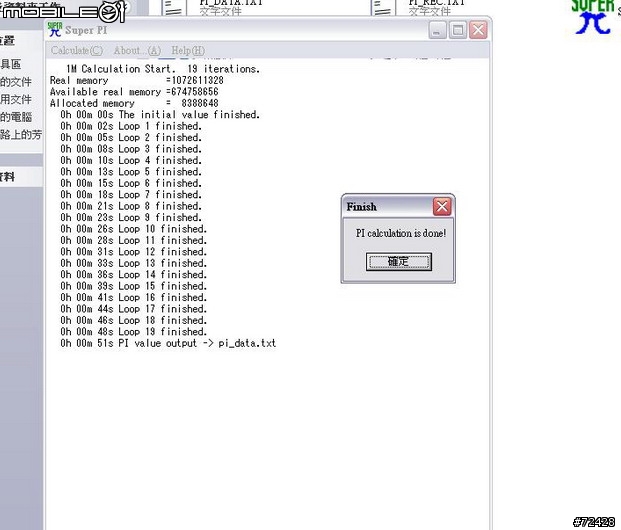Click 'The initial value finished.' line
The width and height of the screenshot is (621, 530).
coord(160,115)
